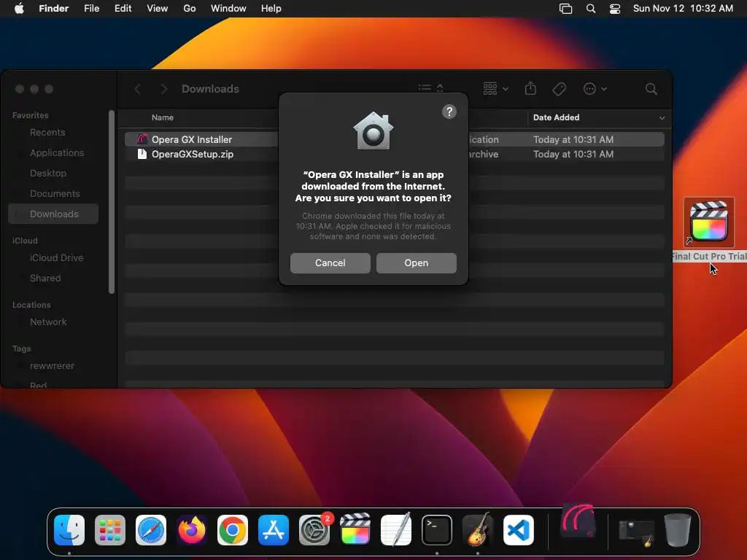The width and height of the screenshot is (747, 560).
Task: Open App Store from the Dock
Action: pyautogui.click(x=274, y=530)
